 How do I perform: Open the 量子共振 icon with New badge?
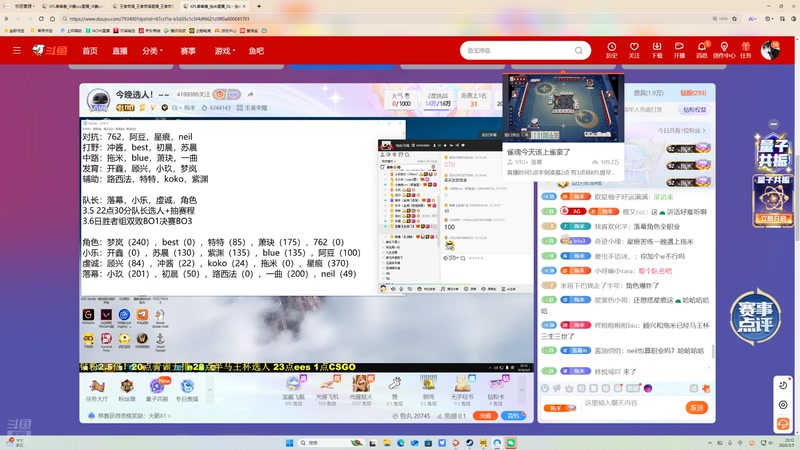tap(157, 390)
